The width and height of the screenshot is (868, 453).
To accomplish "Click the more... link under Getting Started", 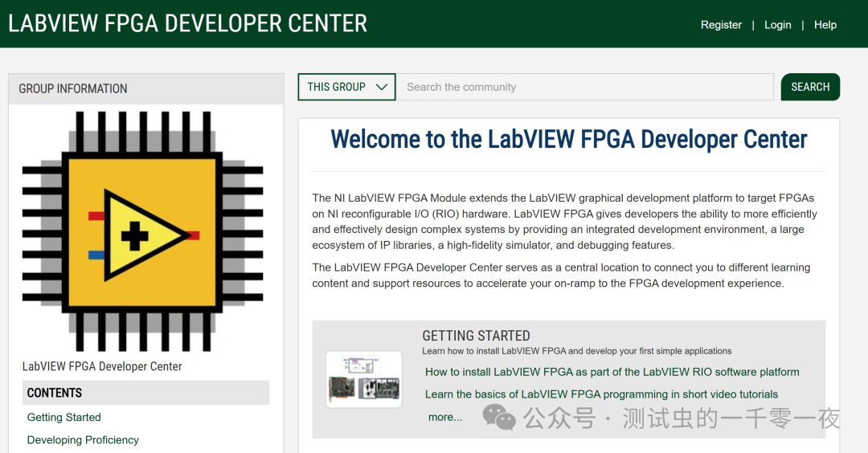I will click(445, 417).
